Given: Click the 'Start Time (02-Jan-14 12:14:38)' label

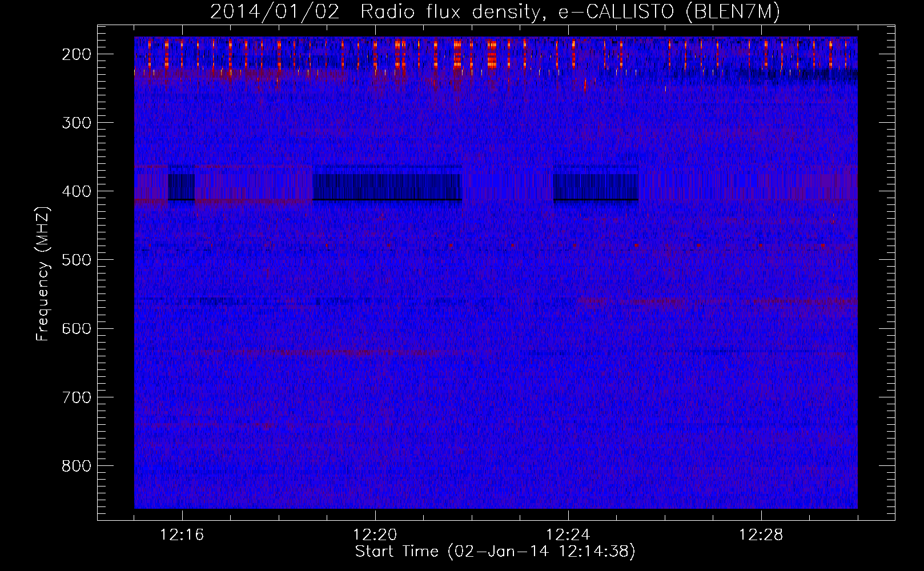Looking at the screenshot, I should click(495, 552).
